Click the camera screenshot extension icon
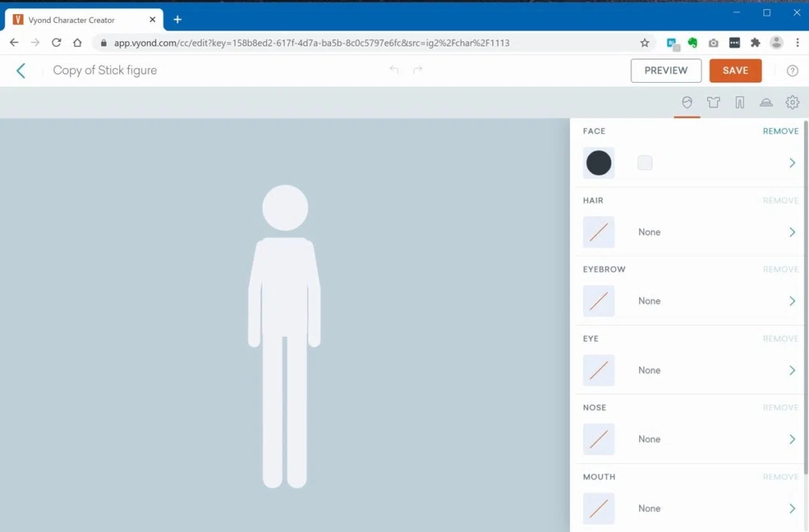 (713, 43)
